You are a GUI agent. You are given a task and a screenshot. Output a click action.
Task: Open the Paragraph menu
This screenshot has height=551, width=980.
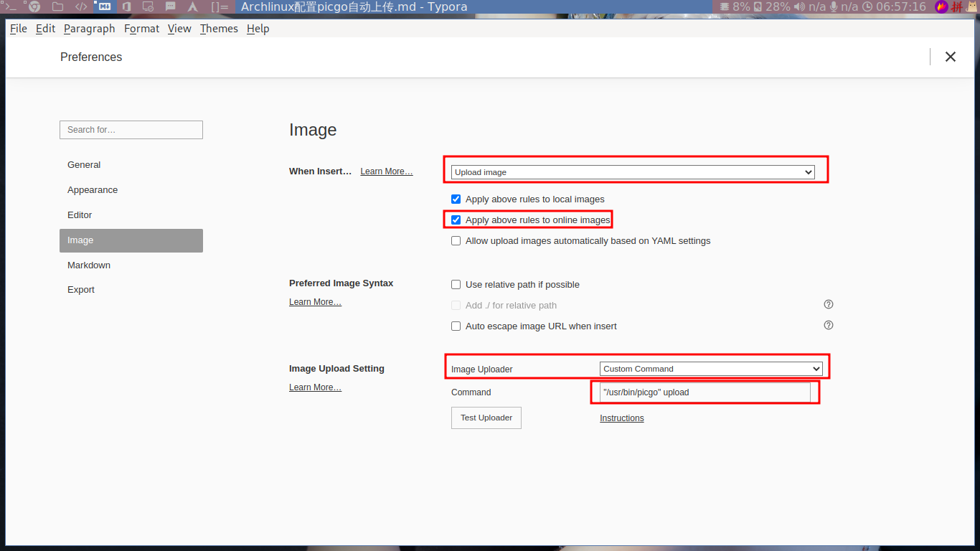(x=89, y=28)
